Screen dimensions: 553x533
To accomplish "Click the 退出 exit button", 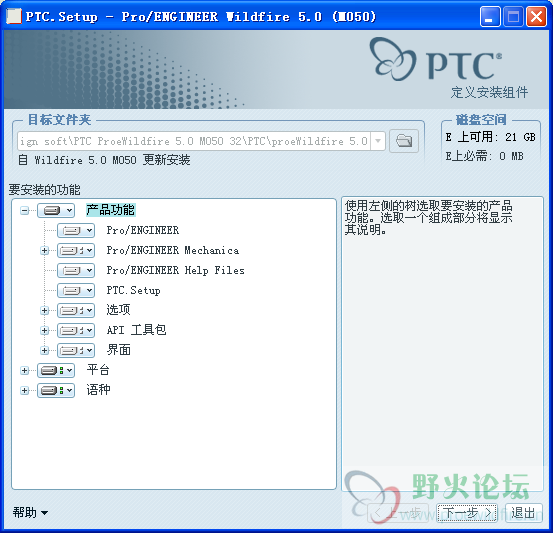I will [523, 513].
